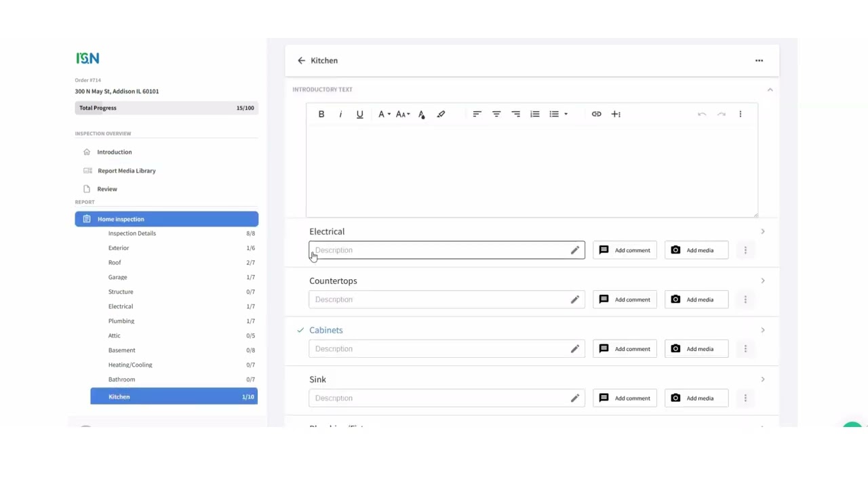The image size is (868, 488).
Task: Open the font size dropdown
Action: tap(403, 114)
